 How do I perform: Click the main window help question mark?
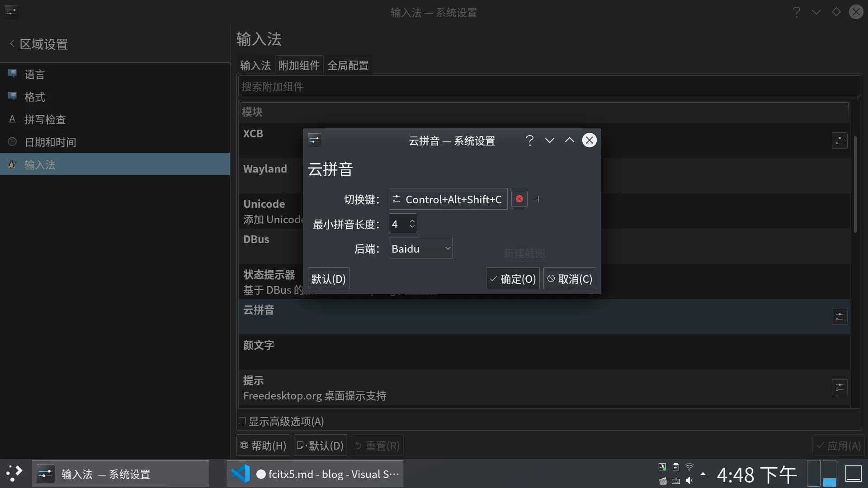tap(797, 12)
